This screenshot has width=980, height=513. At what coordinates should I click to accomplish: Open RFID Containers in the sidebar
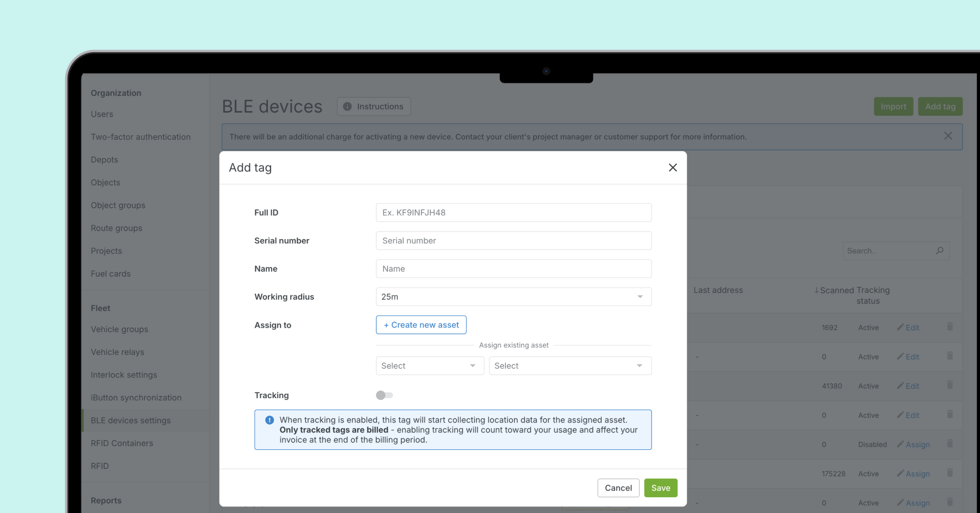122,444
